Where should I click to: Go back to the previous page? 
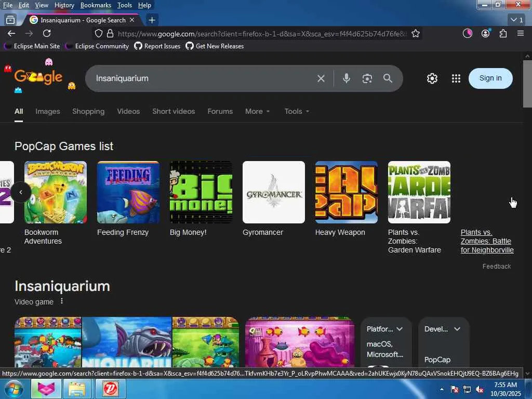11,33
